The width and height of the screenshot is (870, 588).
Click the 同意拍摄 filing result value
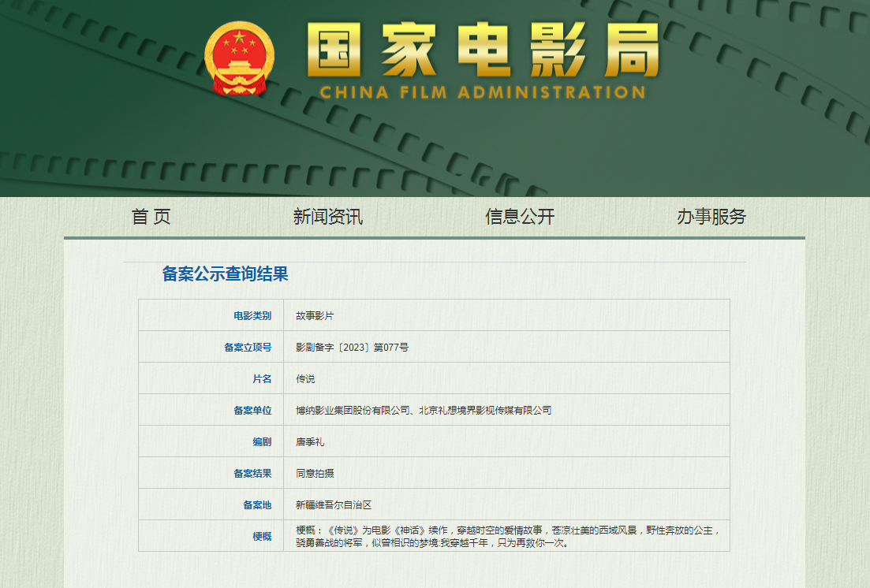point(315,473)
